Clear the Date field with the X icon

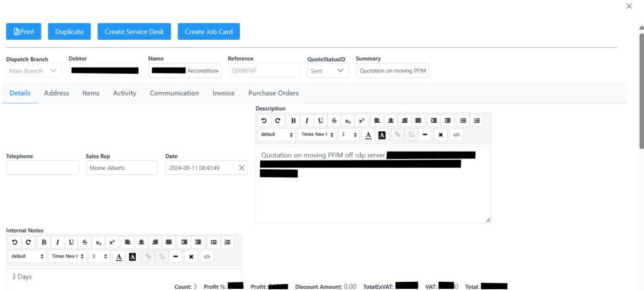pos(241,168)
